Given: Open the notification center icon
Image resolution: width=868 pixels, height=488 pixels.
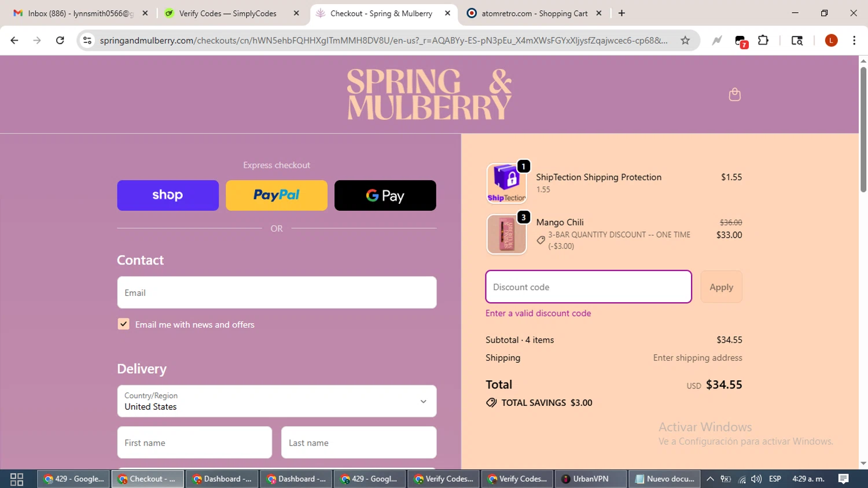Looking at the screenshot, I should (844, 479).
